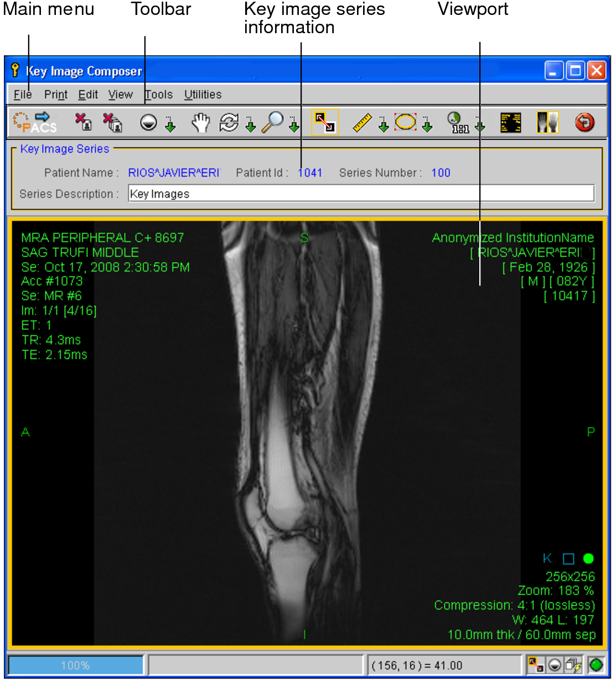Select the pan hand tool
Viewport: 616px width, 682px height.
coord(200,122)
